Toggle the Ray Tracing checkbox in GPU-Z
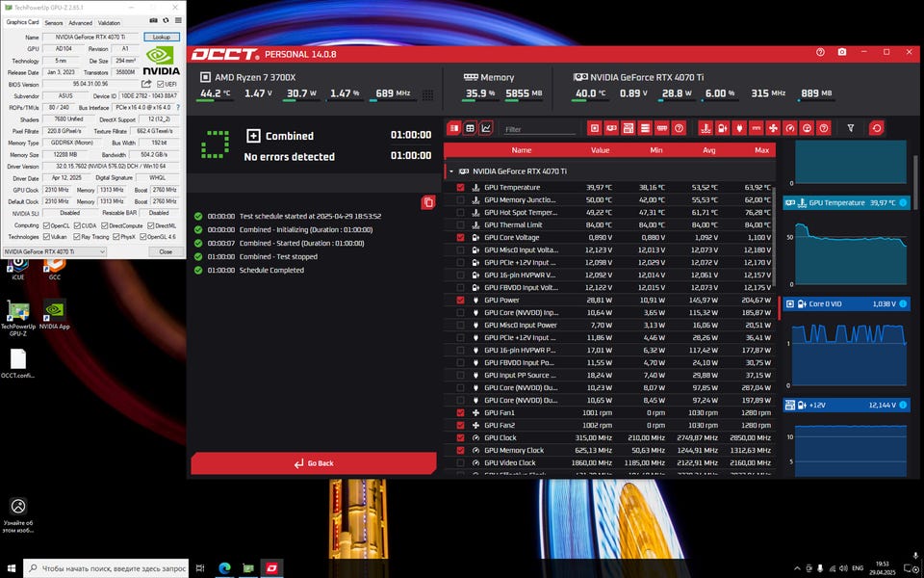This screenshot has height=578, width=924. coord(79,237)
